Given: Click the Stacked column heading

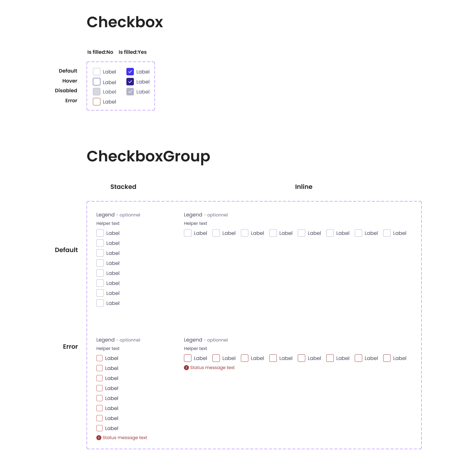Looking at the screenshot, I should click(x=123, y=187).
